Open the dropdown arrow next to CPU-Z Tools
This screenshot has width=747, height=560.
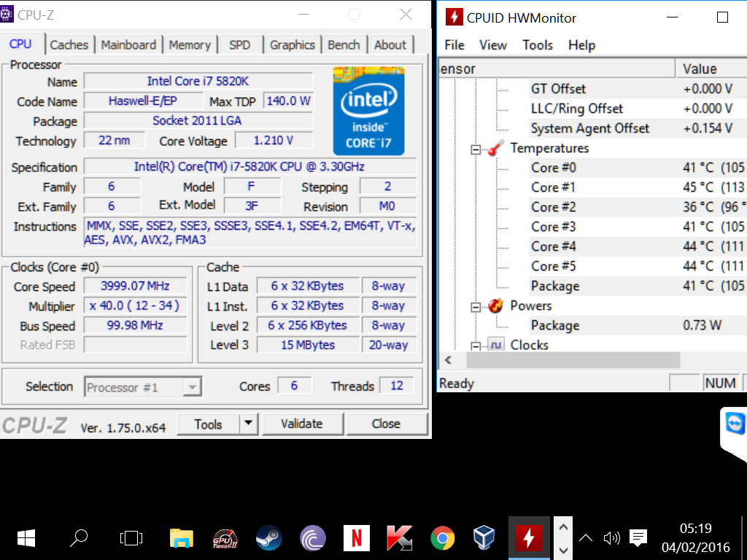point(248,424)
